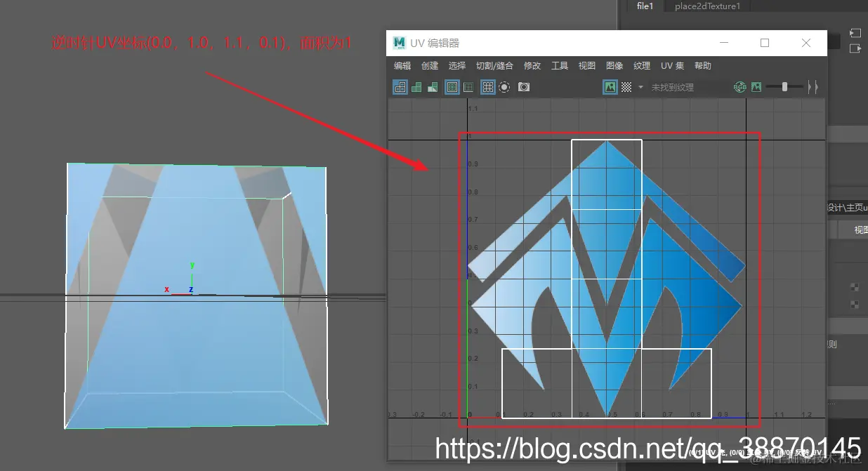The height and width of the screenshot is (471, 868).
Task: Switch to the file1 tab
Action: [645, 6]
